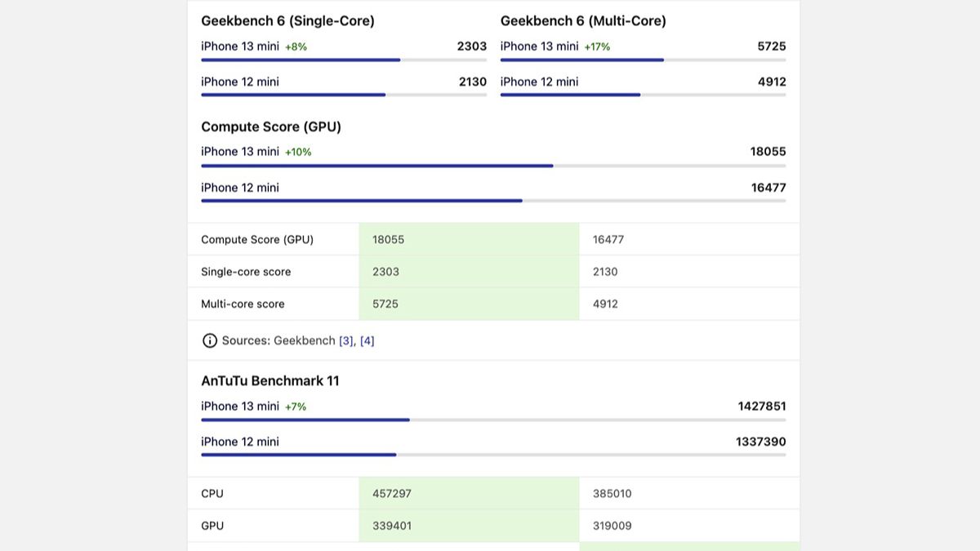
Task: Click the +10% label in Compute Score chart
Action: [x=298, y=152]
